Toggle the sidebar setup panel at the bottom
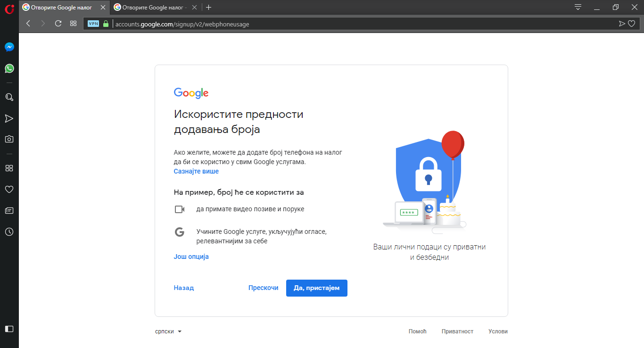 [9, 329]
